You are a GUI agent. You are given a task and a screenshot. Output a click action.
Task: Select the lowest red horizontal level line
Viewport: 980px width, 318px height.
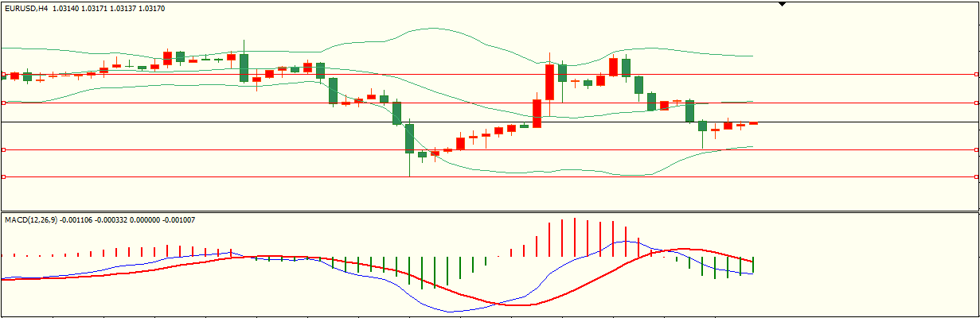coord(490,176)
